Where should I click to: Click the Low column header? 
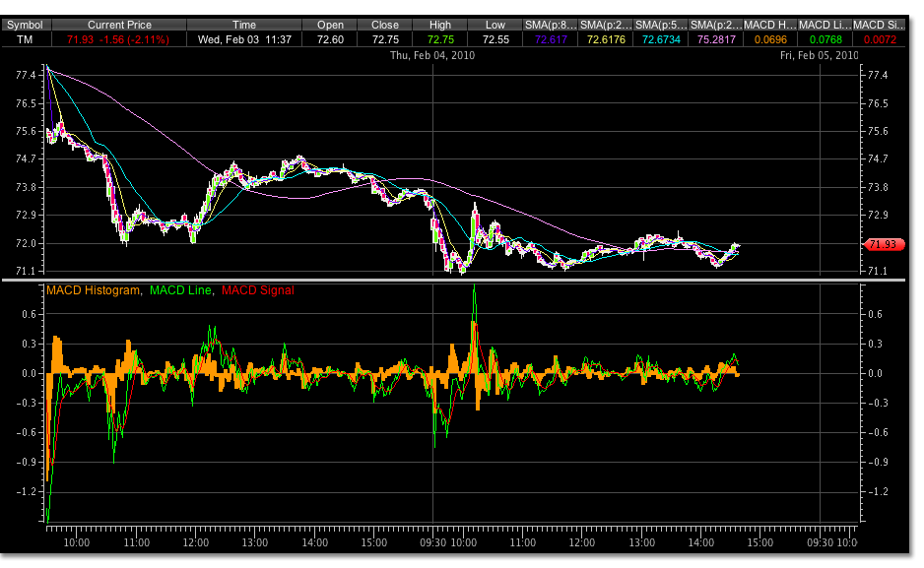click(x=495, y=25)
